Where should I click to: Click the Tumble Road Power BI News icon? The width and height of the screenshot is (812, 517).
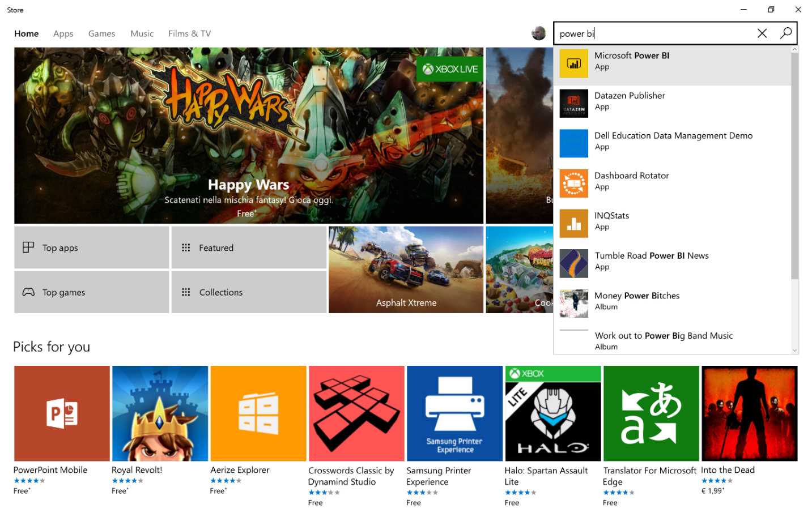(x=573, y=263)
